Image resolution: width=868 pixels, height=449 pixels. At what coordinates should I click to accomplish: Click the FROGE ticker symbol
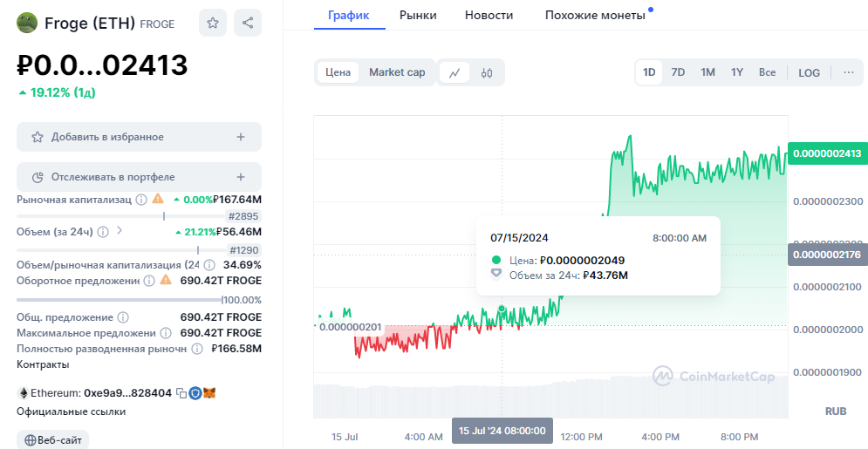pyautogui.click(x=157, y=24)
